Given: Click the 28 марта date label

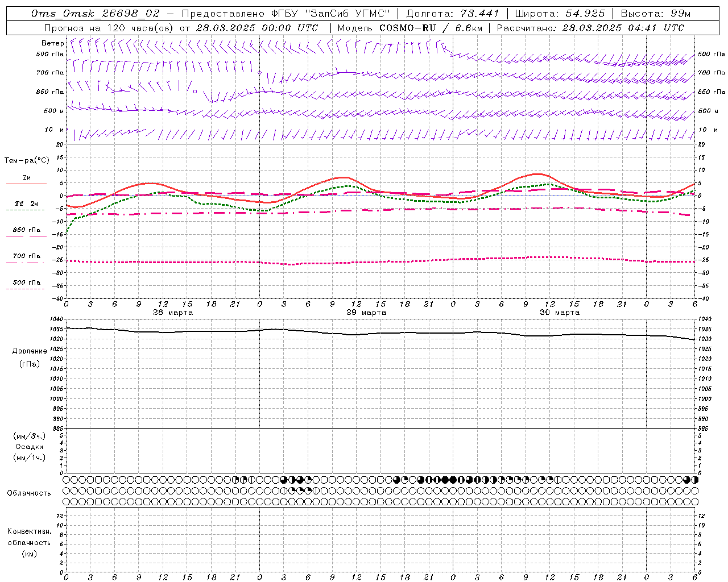Looking at the screenshot, I should (x=173, y=312).
